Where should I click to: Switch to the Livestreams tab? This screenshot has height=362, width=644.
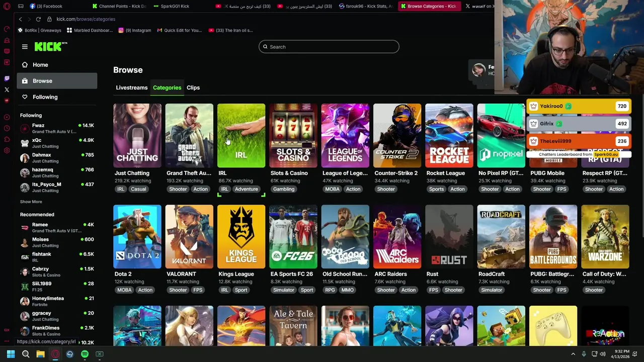pos(132,87)
